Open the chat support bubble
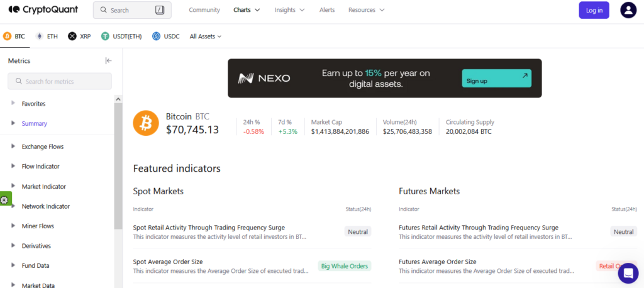Image resolution: width=644 pixels, height=288 pixels. click(628, 273)
